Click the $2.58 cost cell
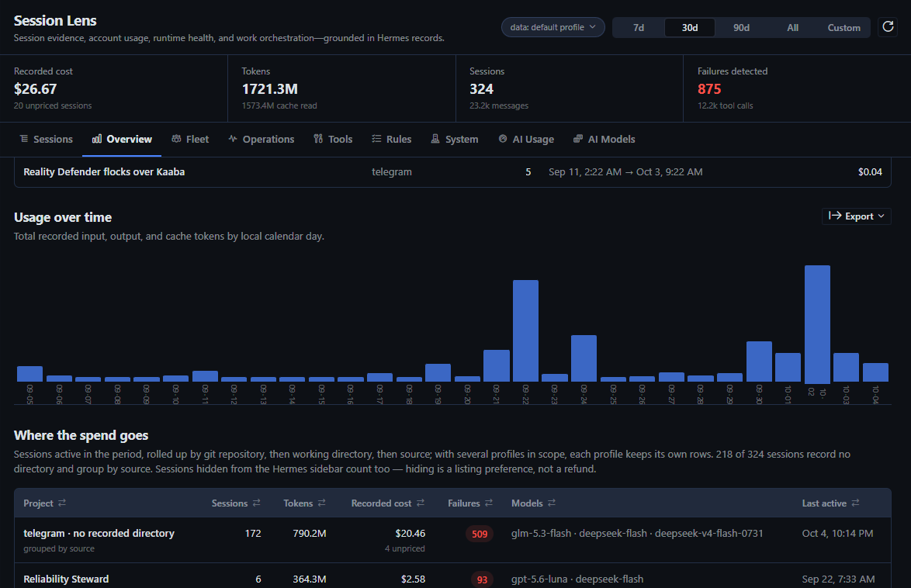 point(413,579)
